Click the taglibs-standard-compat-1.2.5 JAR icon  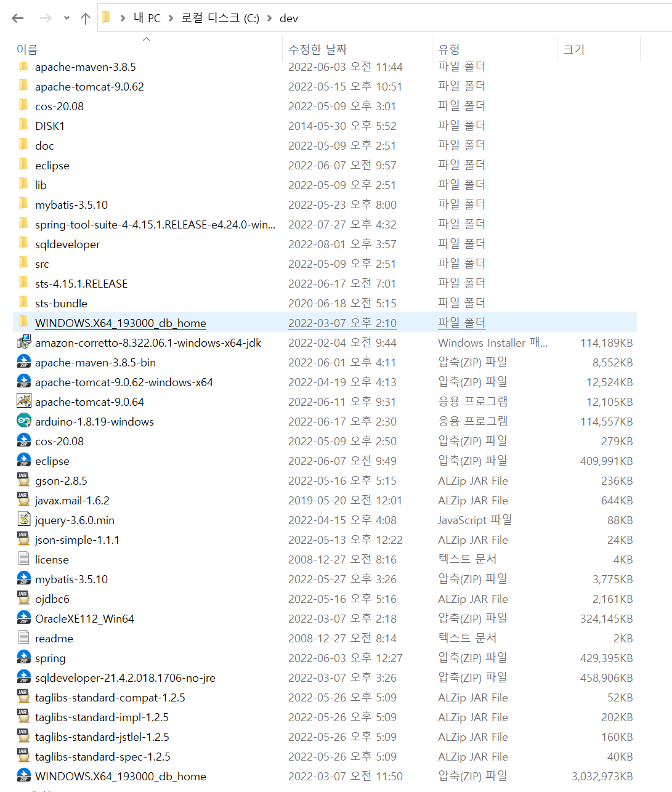(x=23, y=697)
